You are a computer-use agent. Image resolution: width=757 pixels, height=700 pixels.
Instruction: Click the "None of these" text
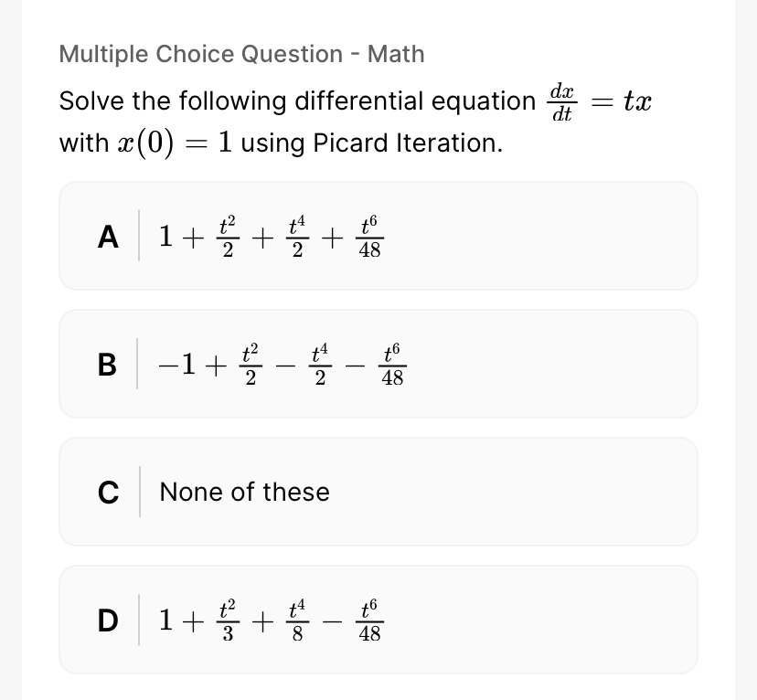pos(244,493)
